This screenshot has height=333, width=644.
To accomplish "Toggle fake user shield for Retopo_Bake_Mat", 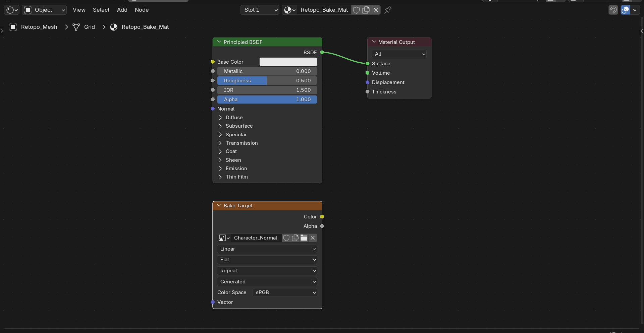I will click(x=357, y=10).
